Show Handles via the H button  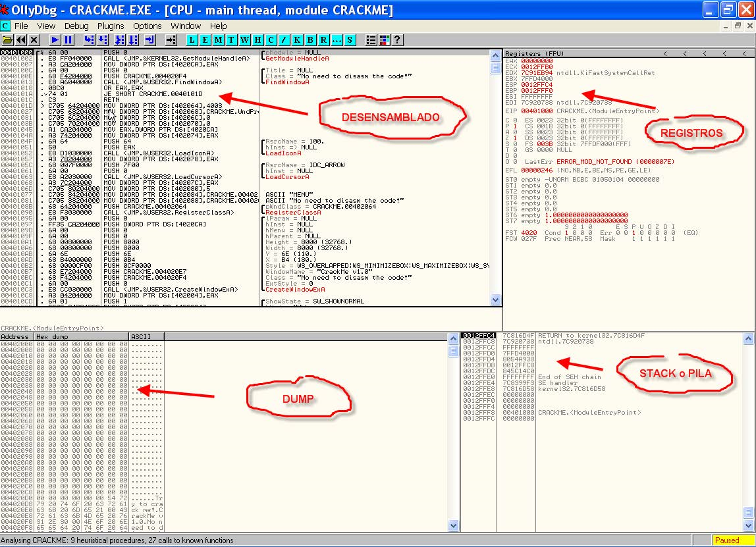click(257, 40)
